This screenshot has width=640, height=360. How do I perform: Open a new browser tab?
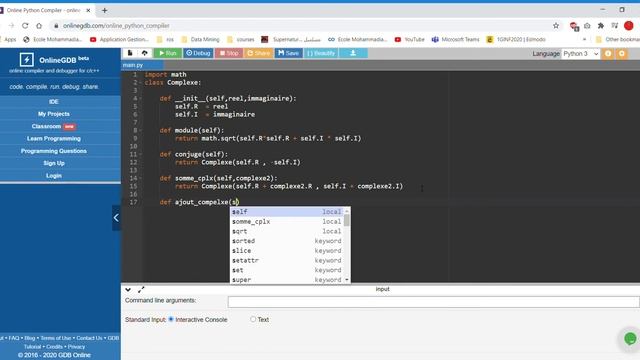(x=104, y=10)
